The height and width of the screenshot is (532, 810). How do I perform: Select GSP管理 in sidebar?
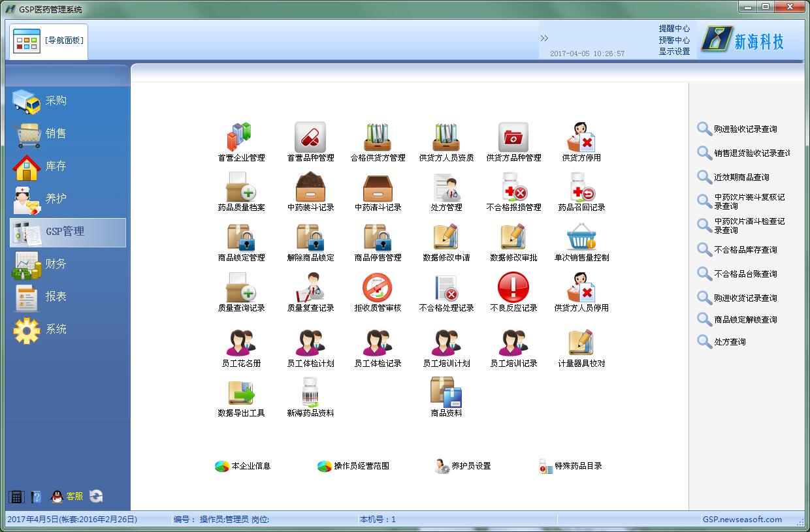(68, 232)
